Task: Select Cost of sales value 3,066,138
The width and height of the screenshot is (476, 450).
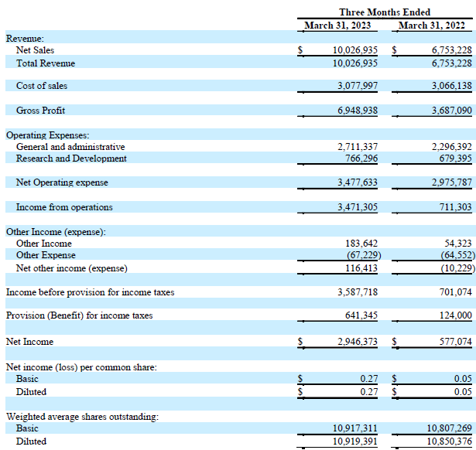Action: [452, 86]
